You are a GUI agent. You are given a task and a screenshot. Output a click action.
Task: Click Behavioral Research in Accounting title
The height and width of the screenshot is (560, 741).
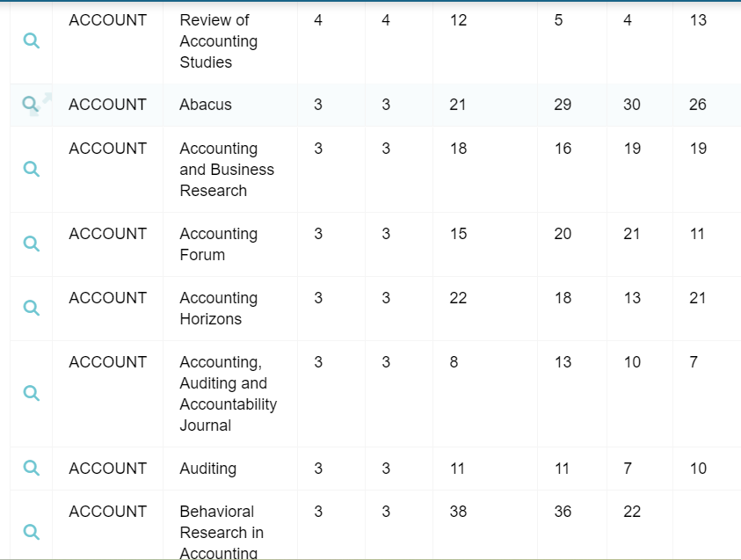(x=221, y=533)
